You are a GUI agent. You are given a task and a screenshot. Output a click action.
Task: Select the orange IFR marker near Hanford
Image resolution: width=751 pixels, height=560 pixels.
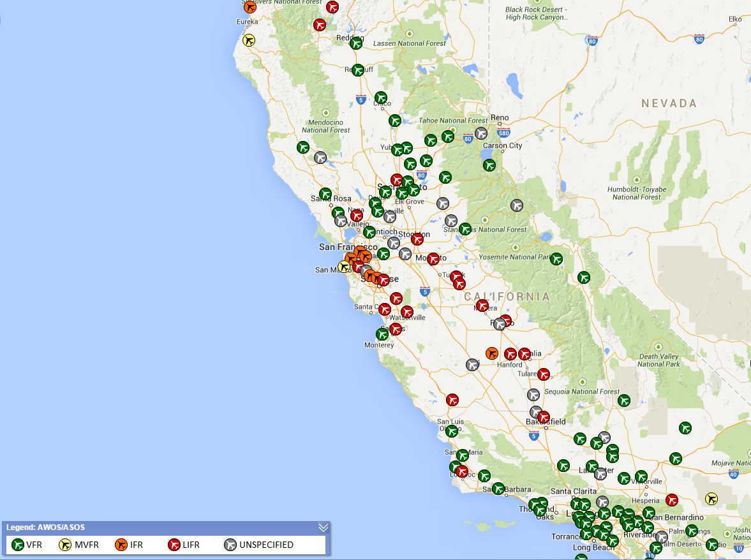(491, 353)
